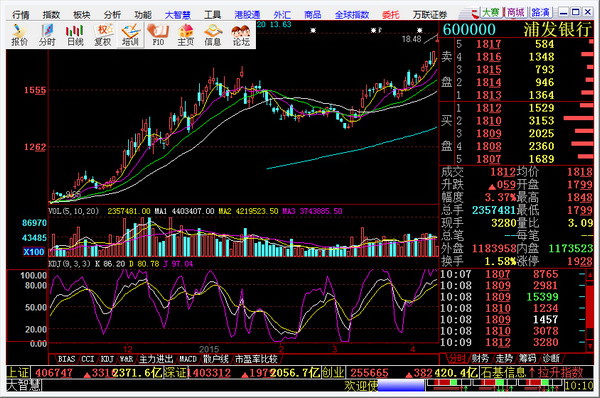Select the 主力进出 indicator tab
Screen dimensions: 600x398
point(156,359)
